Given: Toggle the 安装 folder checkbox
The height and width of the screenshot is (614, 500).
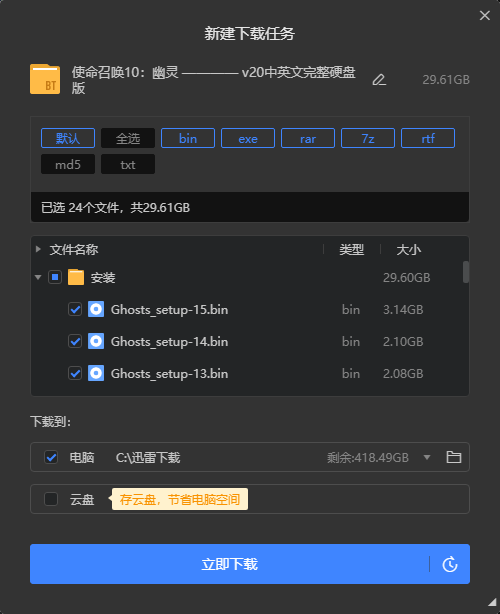Looking at the screenshot, I should [55, 277].
